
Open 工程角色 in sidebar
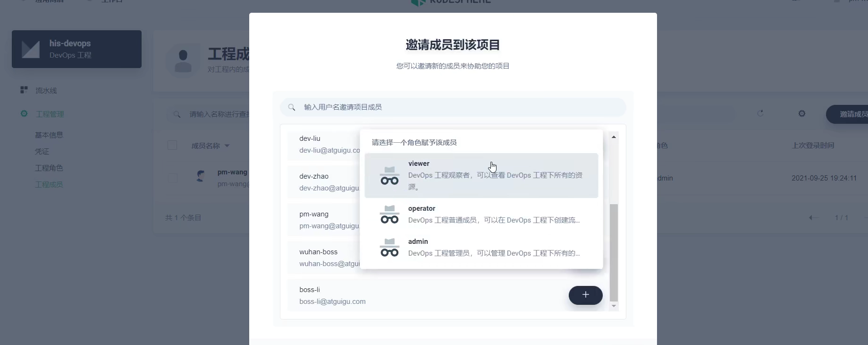(49, 168)
